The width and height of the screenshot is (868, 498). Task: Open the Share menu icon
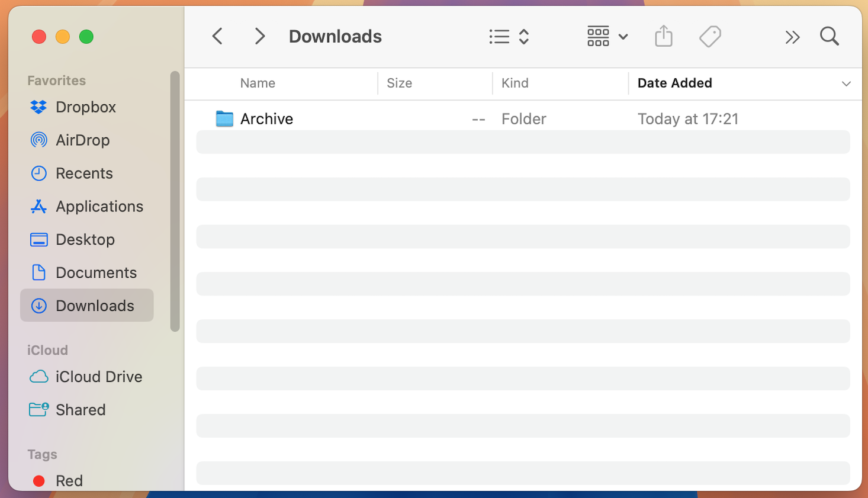(664, 37)
